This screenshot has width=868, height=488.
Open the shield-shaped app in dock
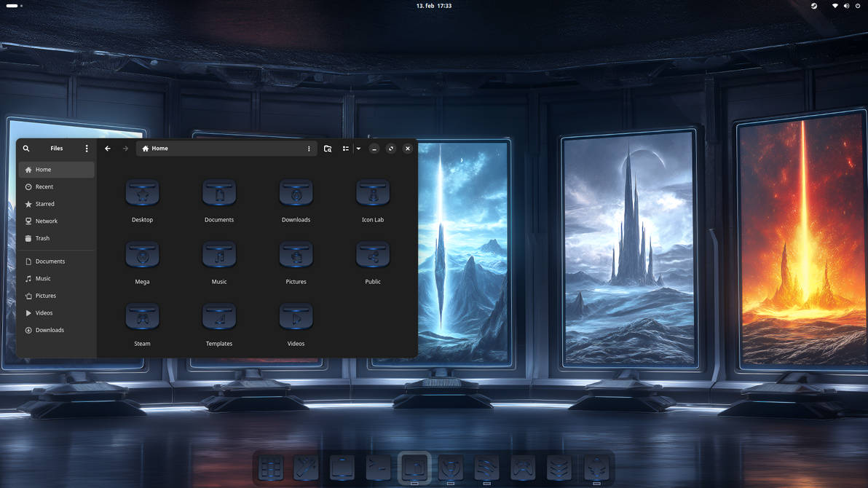[451, 468]
